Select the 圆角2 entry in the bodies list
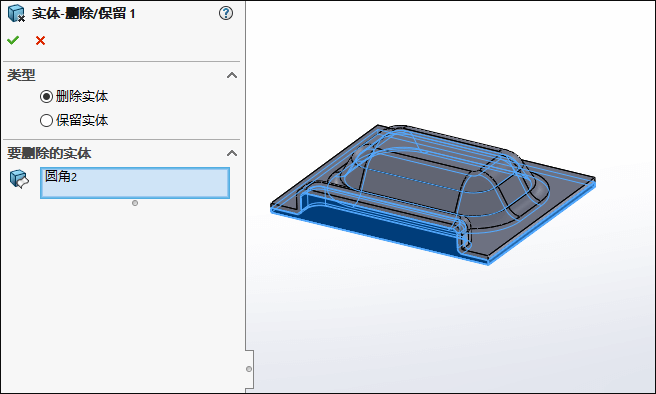Screen dimensions: 656x394 click(61, 176)
